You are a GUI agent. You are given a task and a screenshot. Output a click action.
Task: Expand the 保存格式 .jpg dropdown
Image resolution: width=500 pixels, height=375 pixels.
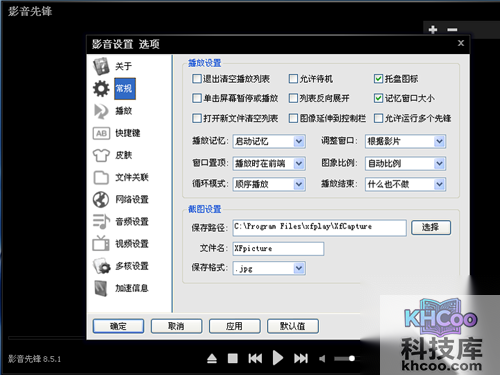click(269, 268)
